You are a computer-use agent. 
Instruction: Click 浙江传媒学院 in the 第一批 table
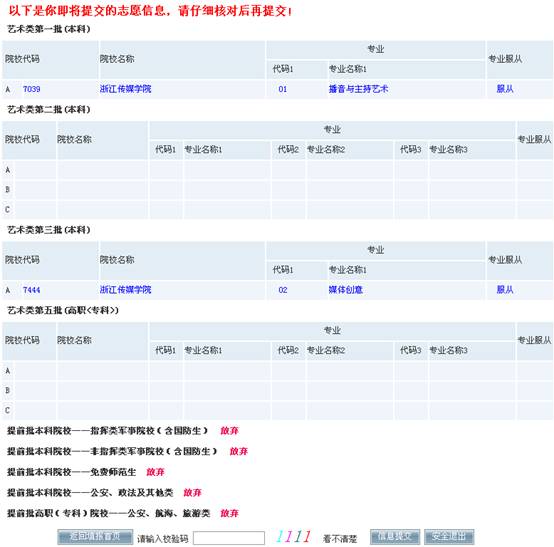pyautogui.click(x=125, y=89)
